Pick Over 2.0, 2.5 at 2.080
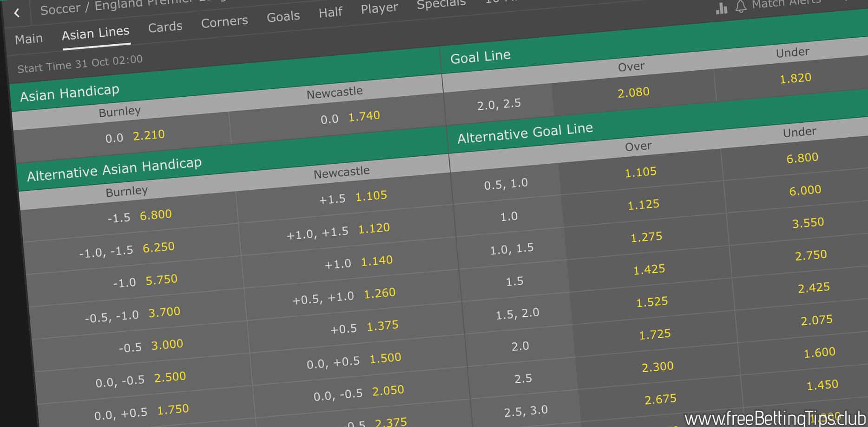 pyautogui.click(x=633, y=92)
